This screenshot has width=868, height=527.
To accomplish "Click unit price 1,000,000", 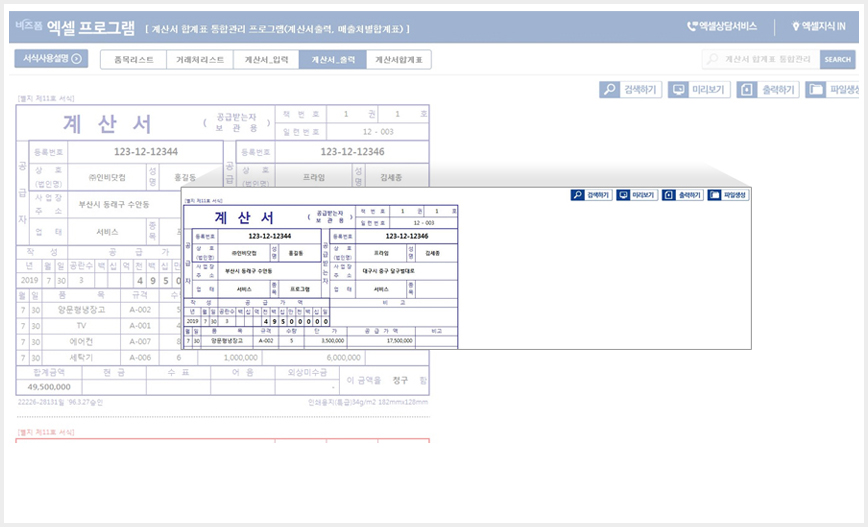I will tap(230, 358).
